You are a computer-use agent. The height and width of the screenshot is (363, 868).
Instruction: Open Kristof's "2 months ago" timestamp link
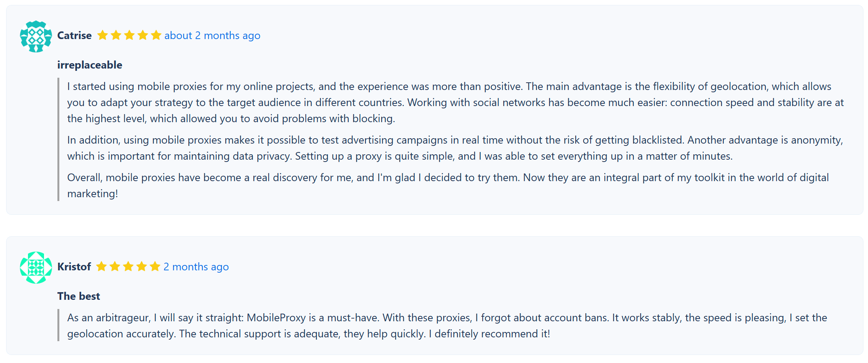click(196, 267)
